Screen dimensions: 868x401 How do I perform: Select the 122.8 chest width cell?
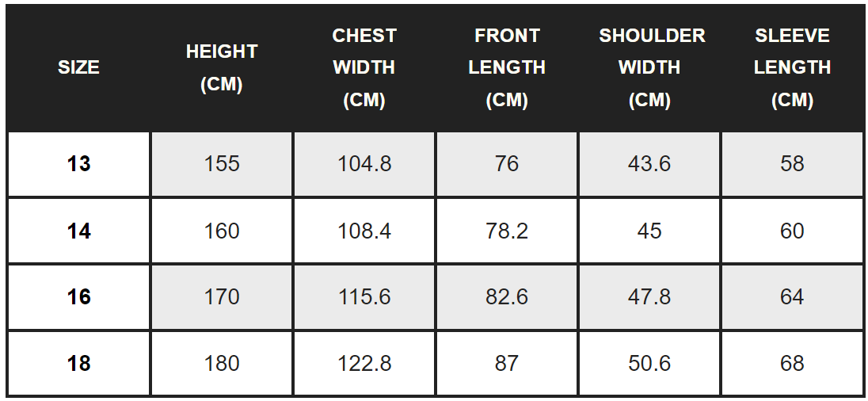tap(364, 363)
